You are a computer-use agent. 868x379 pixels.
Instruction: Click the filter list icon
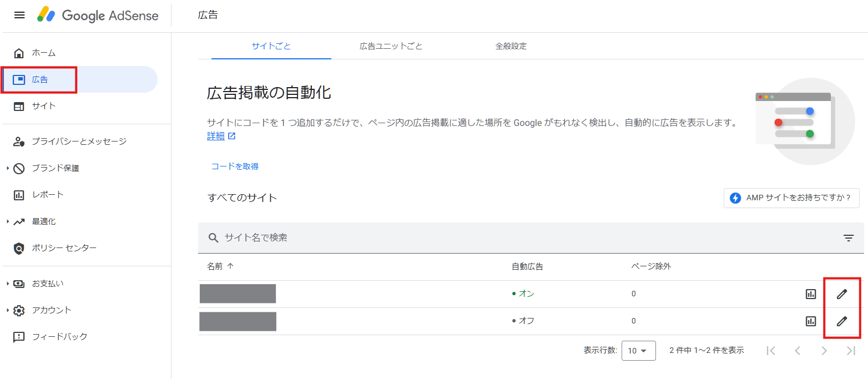848,238
